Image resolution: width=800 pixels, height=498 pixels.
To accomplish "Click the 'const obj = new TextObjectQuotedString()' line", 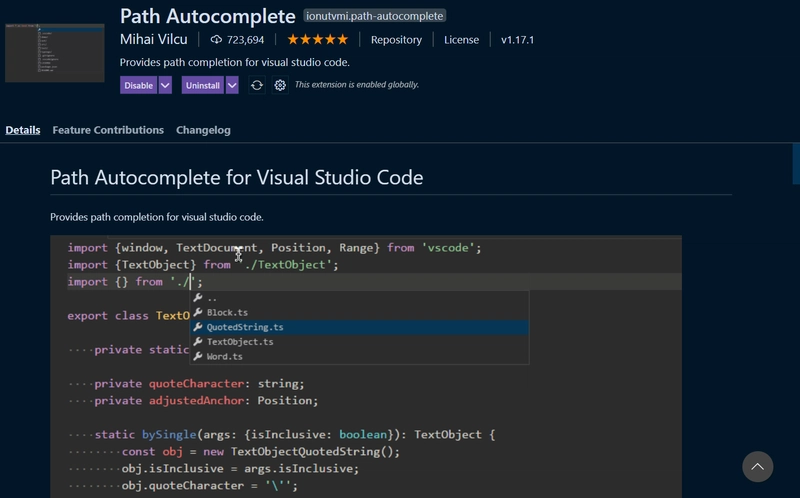I will pos(261,452).
